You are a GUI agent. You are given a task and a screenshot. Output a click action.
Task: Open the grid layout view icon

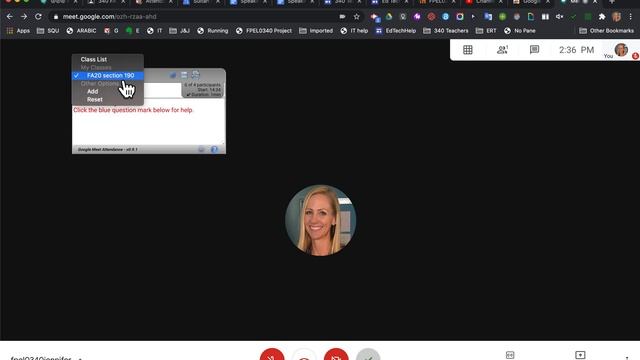pos(468,50)
